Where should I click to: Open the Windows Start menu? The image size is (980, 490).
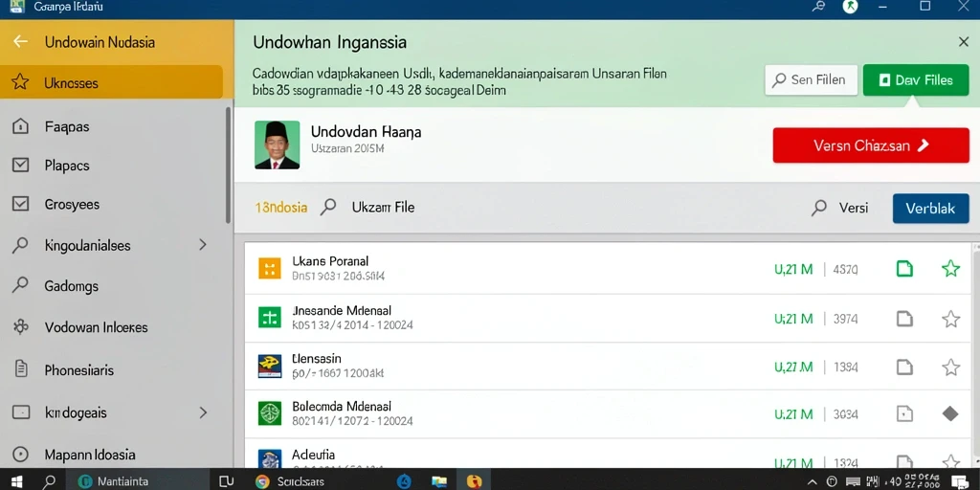[x=16, y=480]
